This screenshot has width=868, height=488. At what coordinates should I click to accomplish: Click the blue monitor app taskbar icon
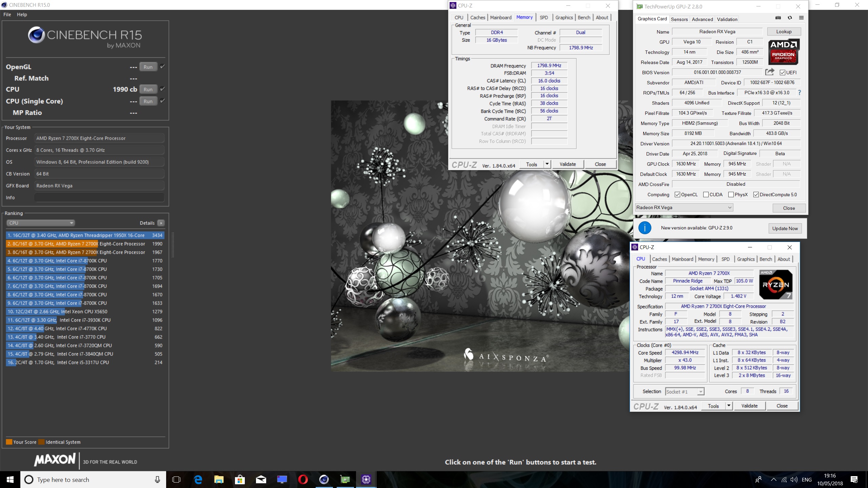(x=282, y=480)
